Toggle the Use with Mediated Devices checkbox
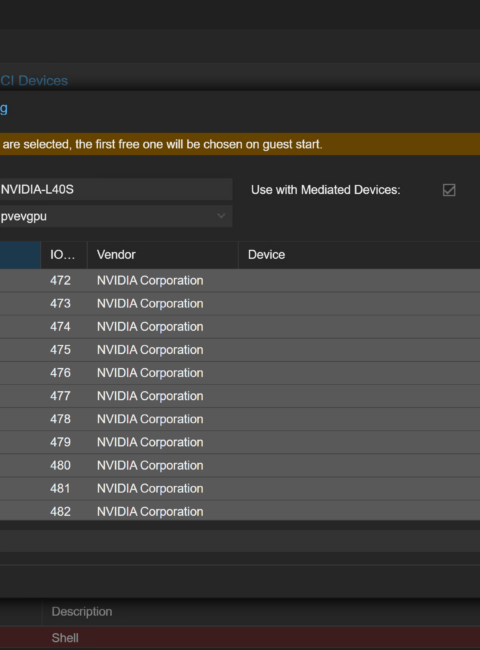Screen dimensions: 480x650 point(449,190)
